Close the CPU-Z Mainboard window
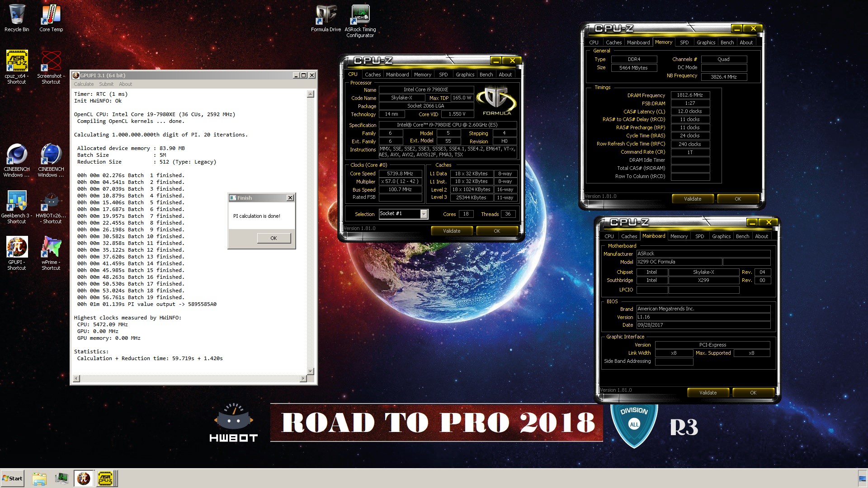The width and height of the screenshot is (868, 488). pos(769,222)
